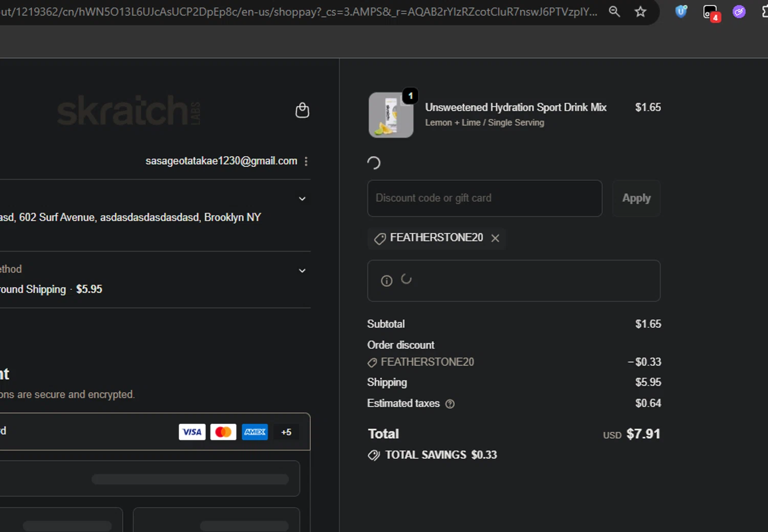Click the Skratch Labs logo
The height and width of the screenshot is (532, 768).
(x=129, y=110)
